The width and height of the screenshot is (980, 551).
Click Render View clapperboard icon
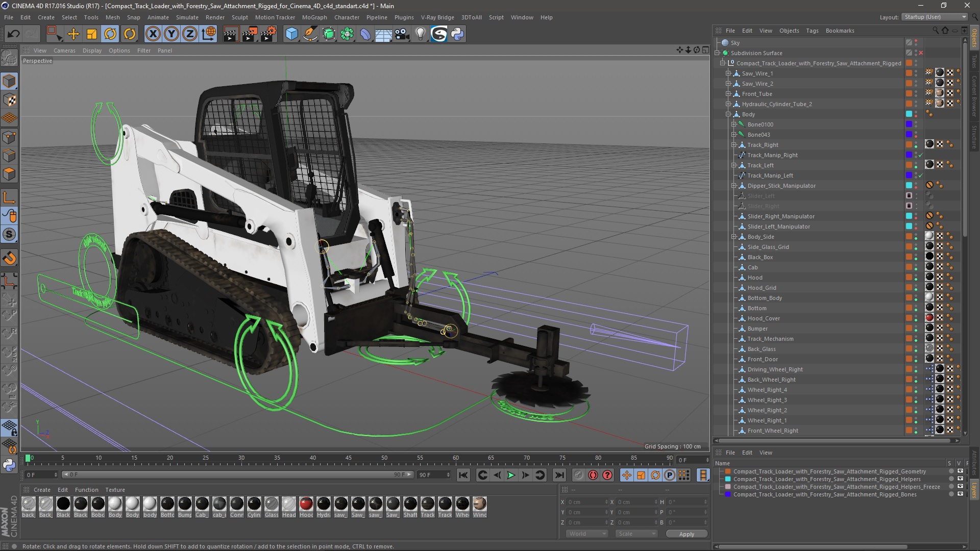(231, 34)
